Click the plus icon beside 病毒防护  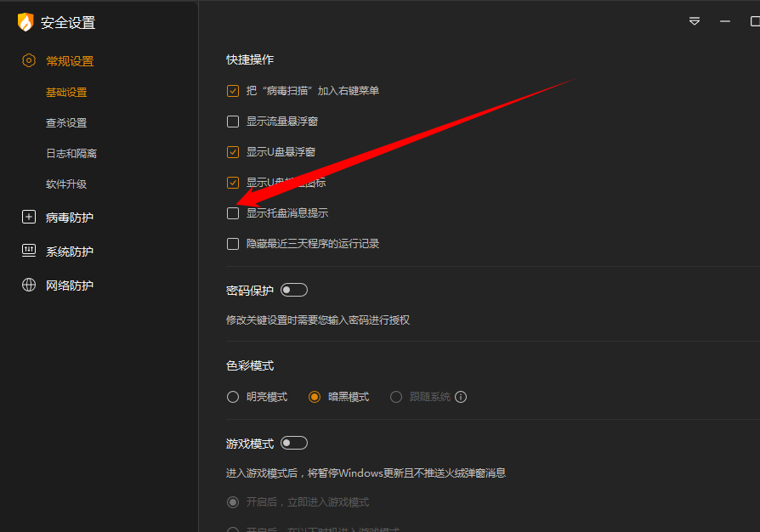tap(29, 218)
